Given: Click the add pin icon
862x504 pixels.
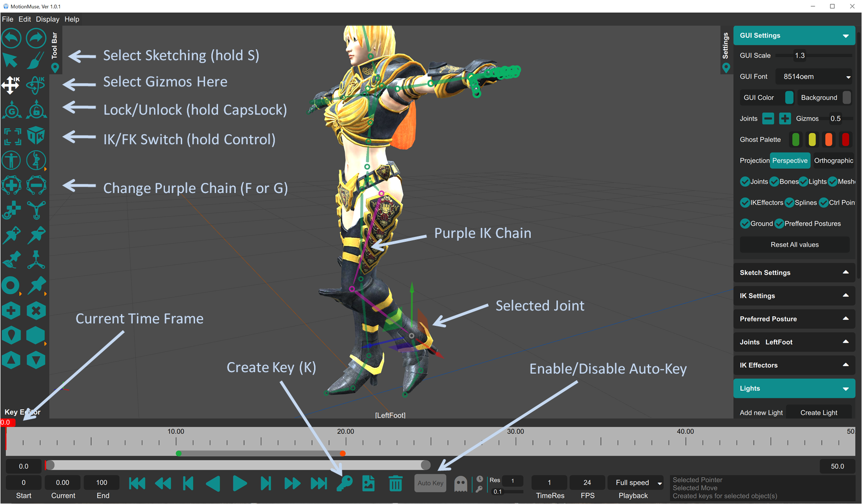Looking at the screenshot, I should [x=11, y=235].
